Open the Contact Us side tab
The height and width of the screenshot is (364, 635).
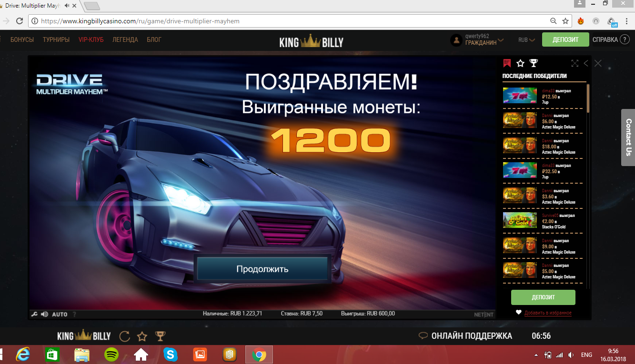pyautogui.click(x=628, y=138)
